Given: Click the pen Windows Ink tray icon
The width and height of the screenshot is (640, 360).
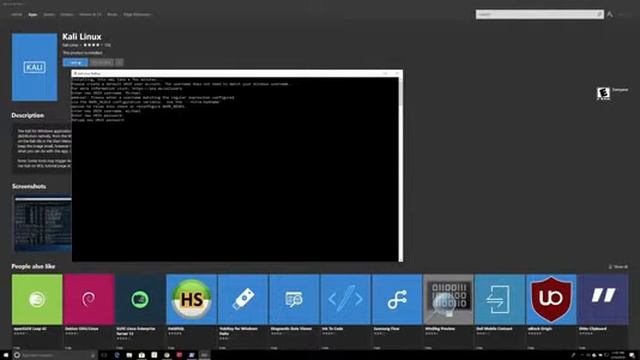Looking at the screenshot, I should click(573, 355).
